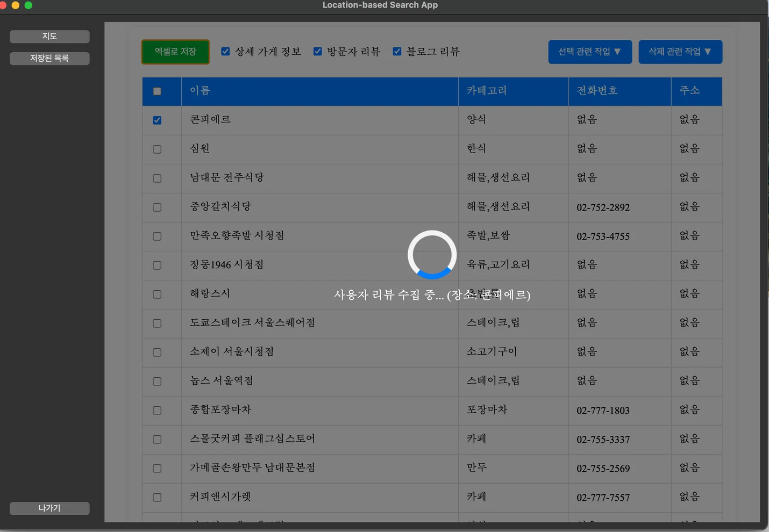Check the 만족오향족발 시청점 row checkbox
Image resolution: width=769 pixels, height=532 pixels.
click(x=157, y=236)
